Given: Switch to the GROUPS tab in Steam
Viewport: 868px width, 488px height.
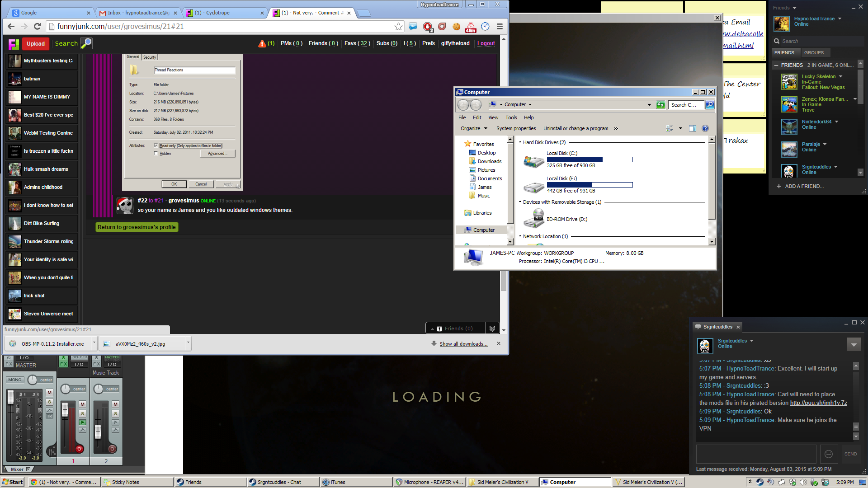Looking at the screenshot, I should pos(813,52).
